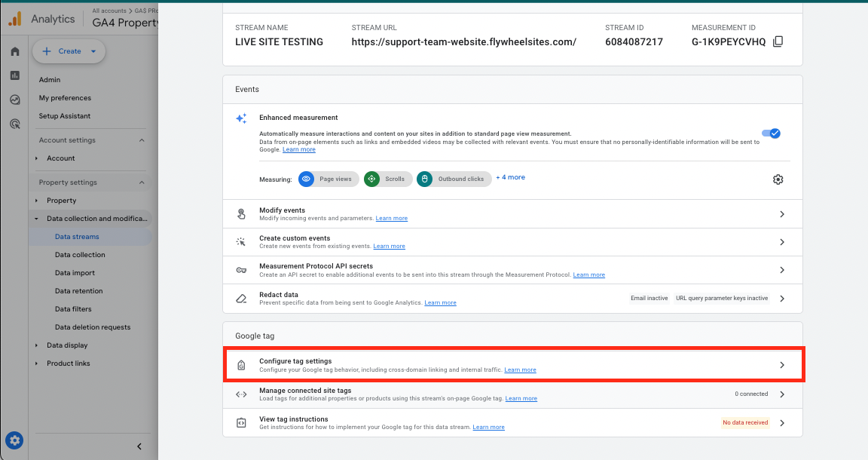The height and width of the screenshot is (460, 868).
Task: Open Learn more link for Configure tag settings
Action: (520, 370)
